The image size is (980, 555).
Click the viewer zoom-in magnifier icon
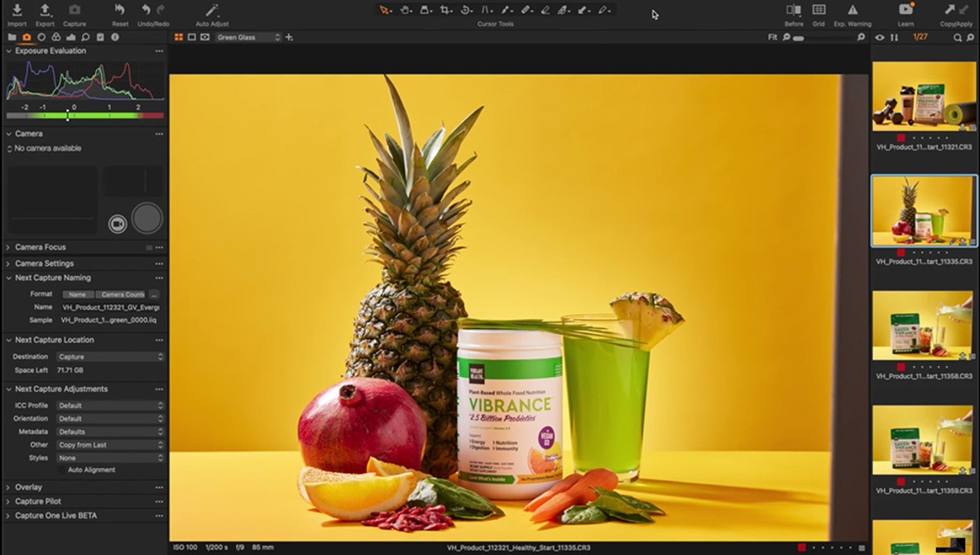(861, 37)
